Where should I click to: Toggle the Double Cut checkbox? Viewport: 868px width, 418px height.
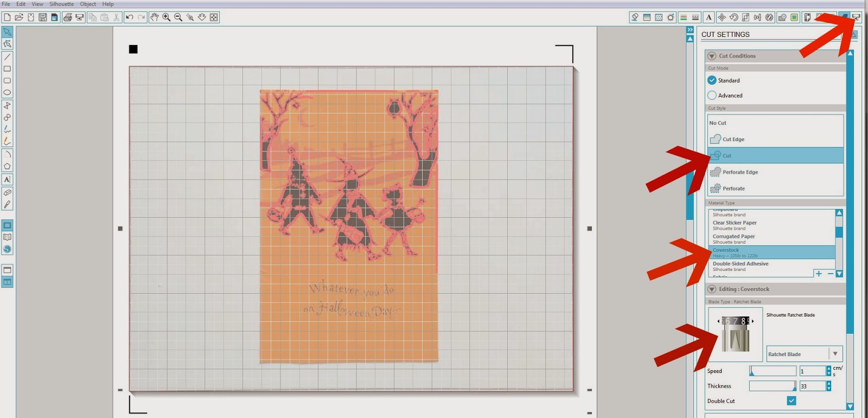click(792, 401)
